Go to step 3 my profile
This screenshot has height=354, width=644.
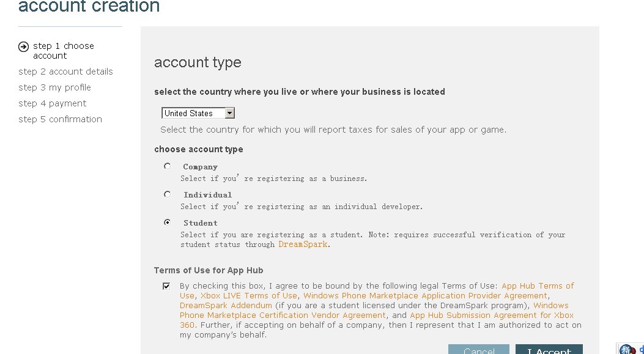[x=54, y=87]
